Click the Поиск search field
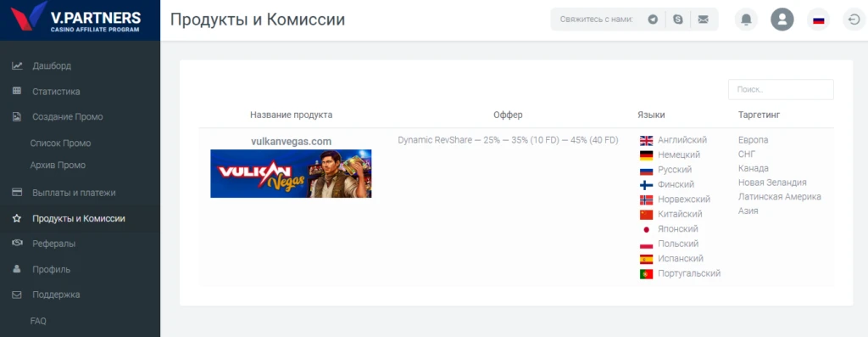The height and width of the screenshot is (337, 868). pyautogui.click(x=781, y=89)
